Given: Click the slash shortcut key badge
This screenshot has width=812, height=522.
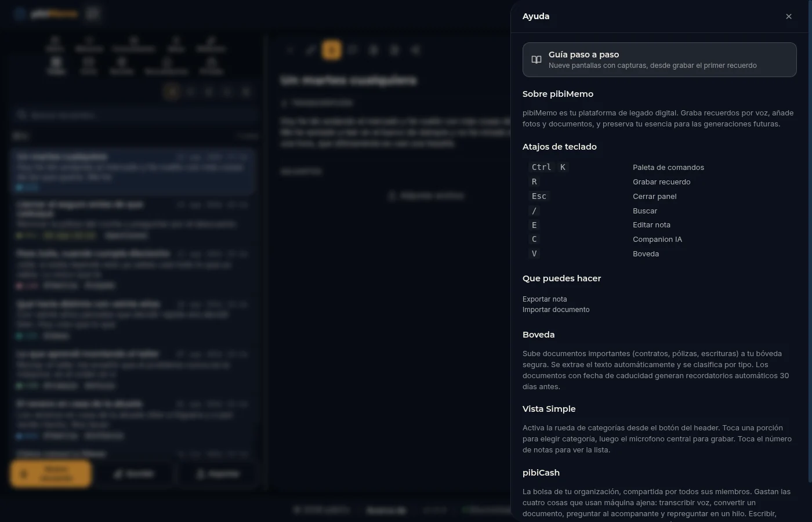Looking at the screenshot, I should tap(534, 211).
